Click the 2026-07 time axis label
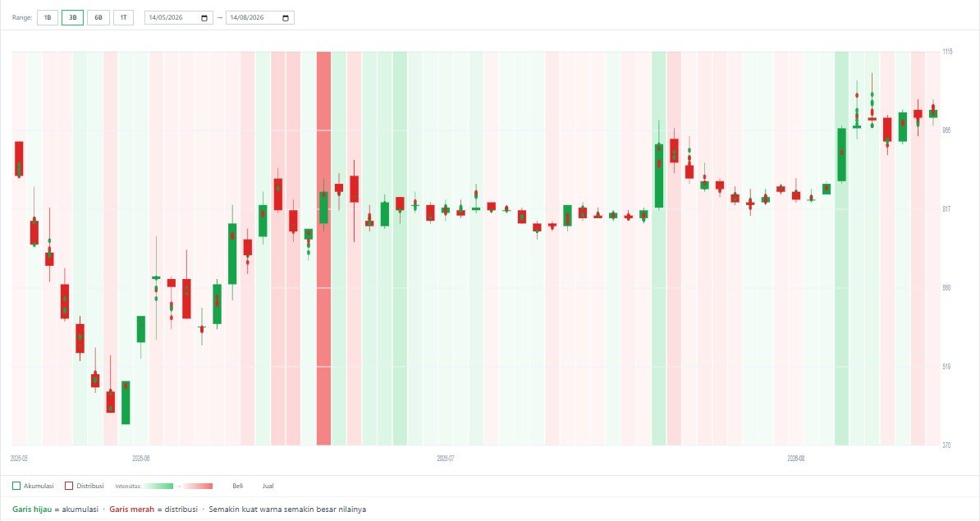The height and width of the screenshot is (521, 980). (x=445, y=459)
